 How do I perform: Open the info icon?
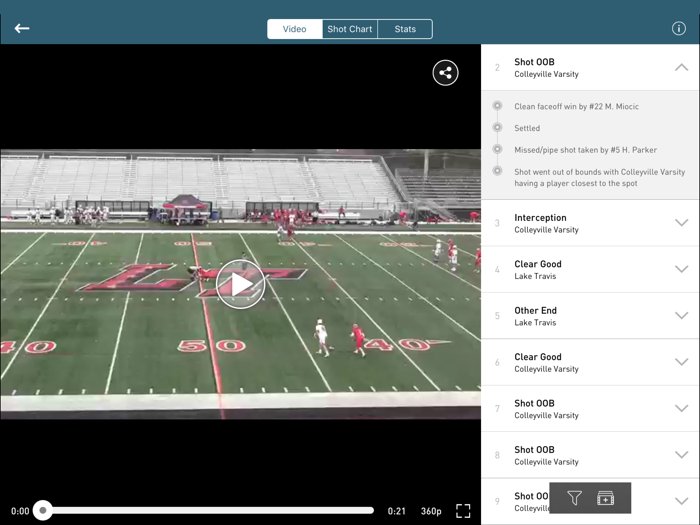[x=678, y=28]
